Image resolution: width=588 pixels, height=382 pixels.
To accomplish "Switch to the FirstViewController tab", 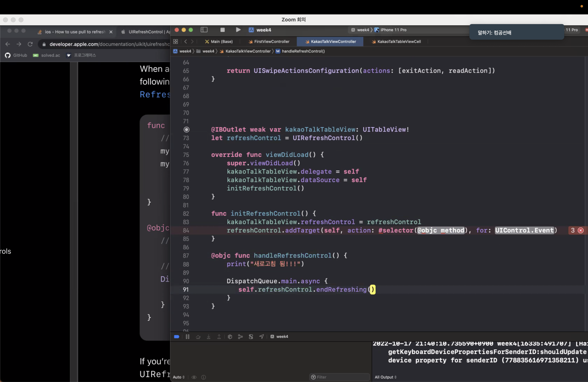I will [269, 41].
